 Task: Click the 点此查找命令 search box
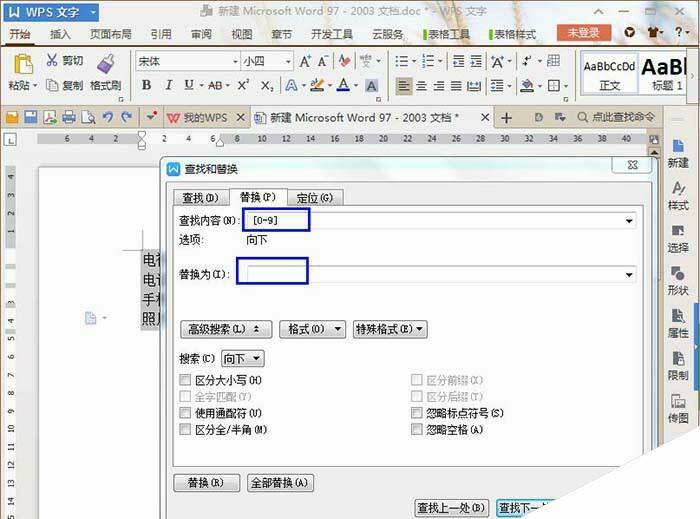[x=617, y=117]
